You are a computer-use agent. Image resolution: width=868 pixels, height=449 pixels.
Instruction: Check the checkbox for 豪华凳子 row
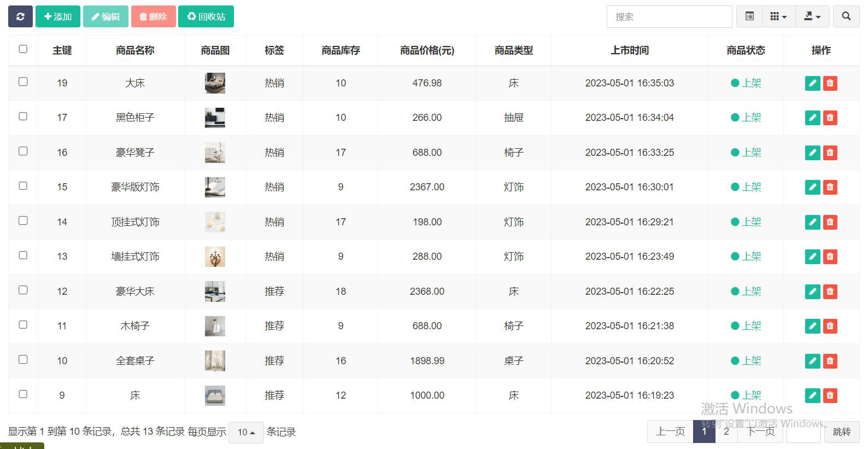tap(23, 151)
